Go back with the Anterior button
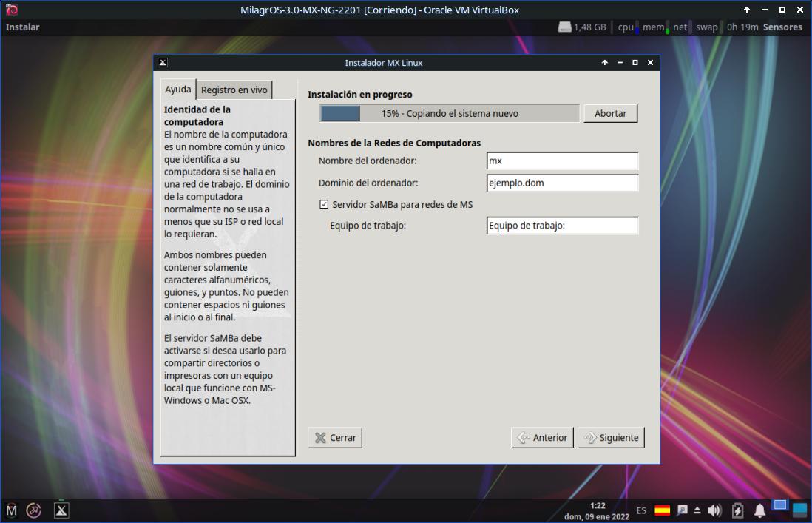This screenshot has height=523, width=812. (543, 438)
